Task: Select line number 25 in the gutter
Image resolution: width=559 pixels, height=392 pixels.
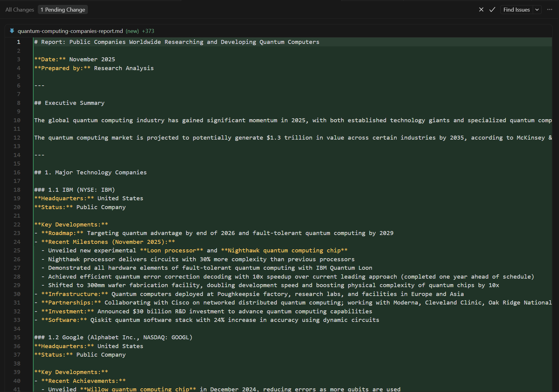Action: coord(17,250)
